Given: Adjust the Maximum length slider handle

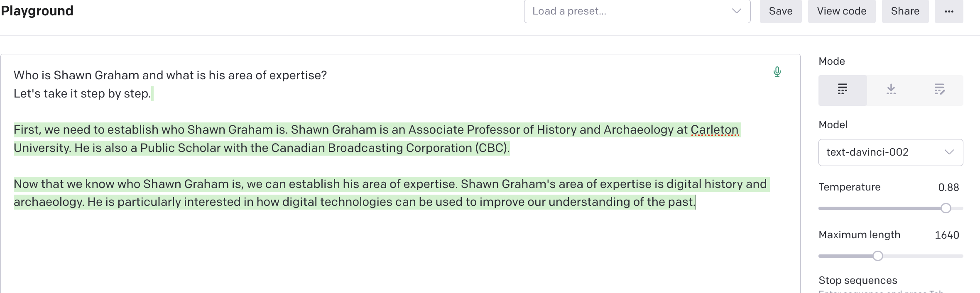Looking at the screenshot, I should coord(878,256).
